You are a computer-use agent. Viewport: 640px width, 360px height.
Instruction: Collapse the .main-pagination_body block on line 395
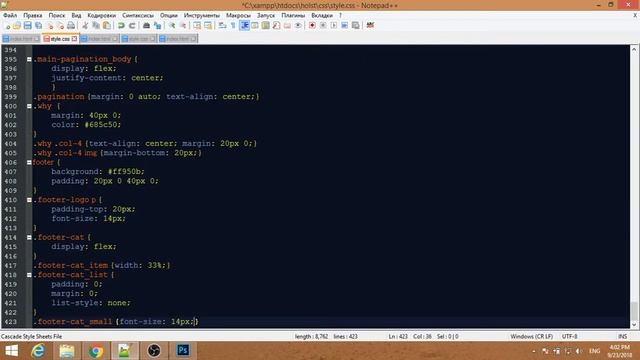[x=29, y=59]
